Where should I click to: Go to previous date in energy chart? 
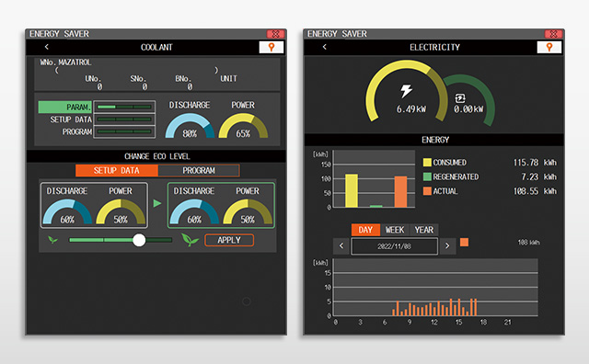pos(341,246)
